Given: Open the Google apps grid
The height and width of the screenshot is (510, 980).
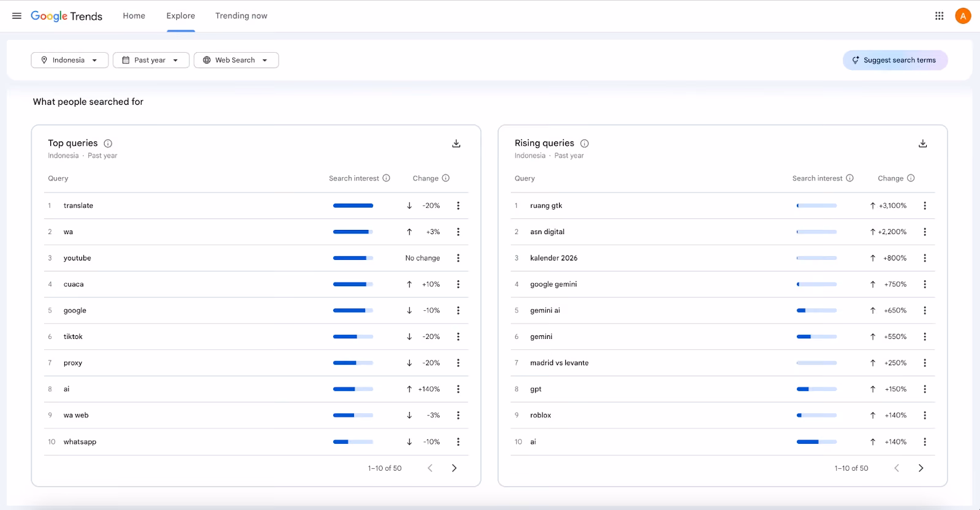Looking at the screenshot, I should pos(939,16).
